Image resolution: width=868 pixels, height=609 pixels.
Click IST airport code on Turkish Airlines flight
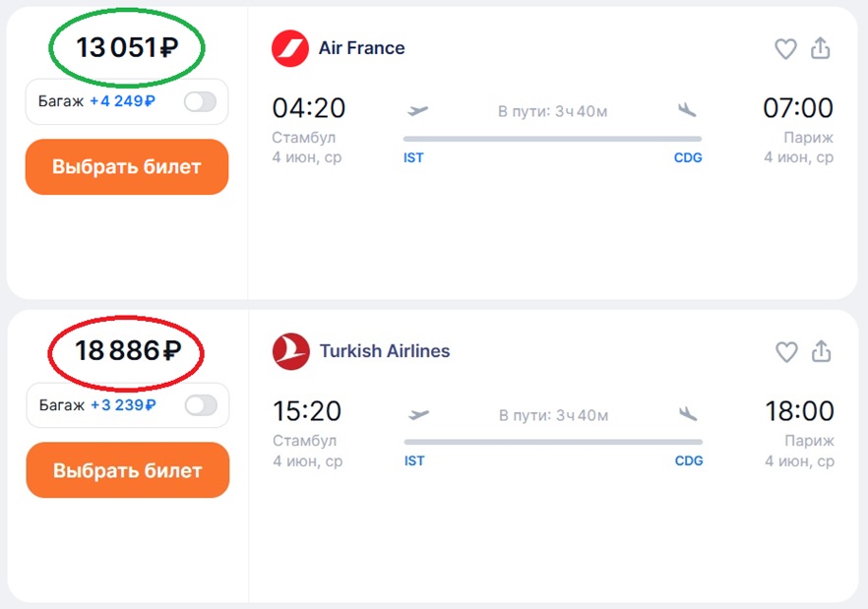coord(414,460)
